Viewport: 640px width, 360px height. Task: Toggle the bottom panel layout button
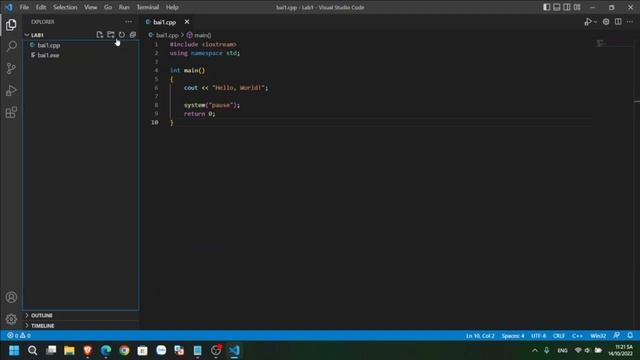pos(557,7)
